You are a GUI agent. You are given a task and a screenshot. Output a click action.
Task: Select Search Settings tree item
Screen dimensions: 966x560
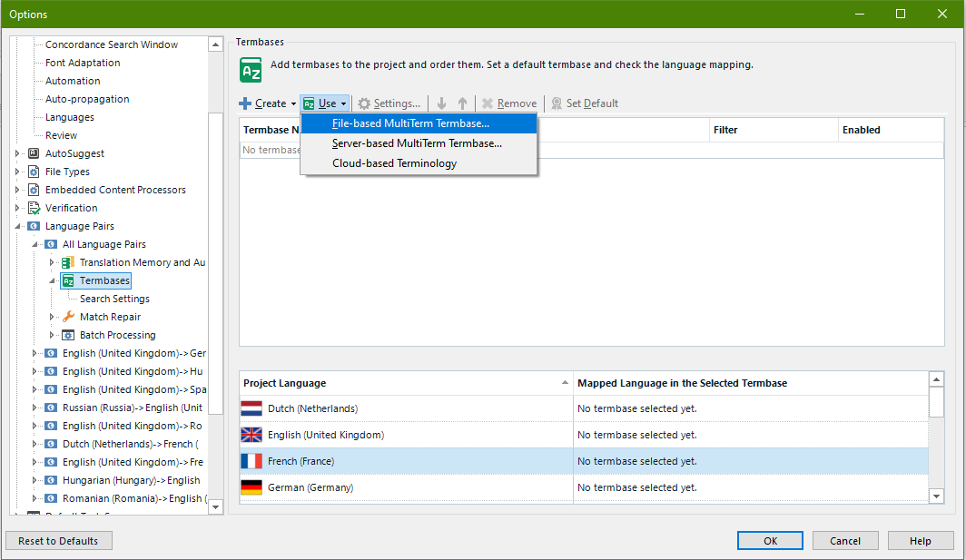(114, 299)
